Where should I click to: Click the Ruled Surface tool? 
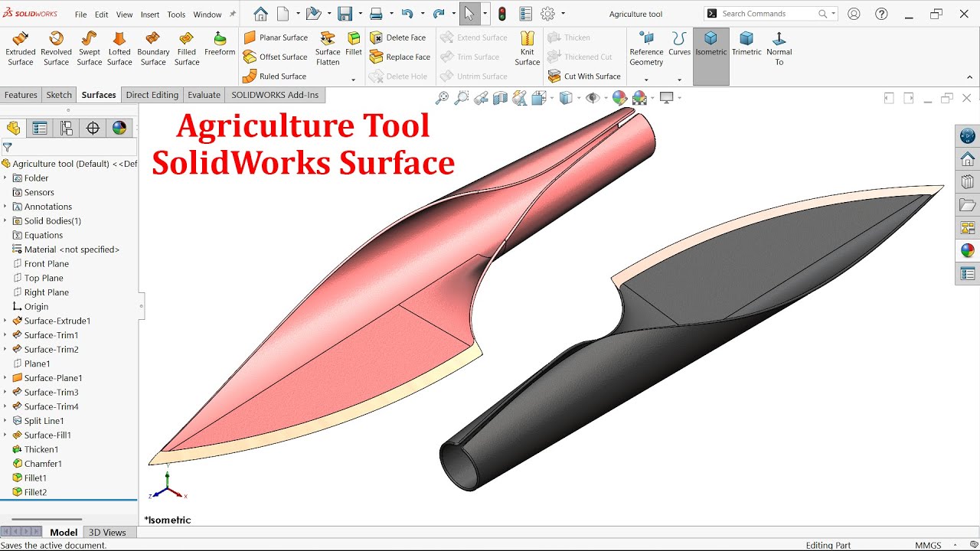[x=275, y=77]
